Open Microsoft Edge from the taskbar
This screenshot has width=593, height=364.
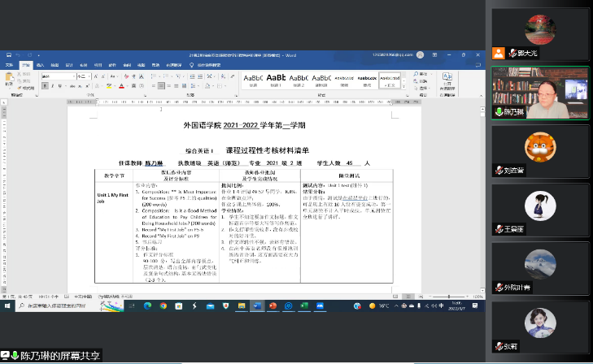pos(148,306)
